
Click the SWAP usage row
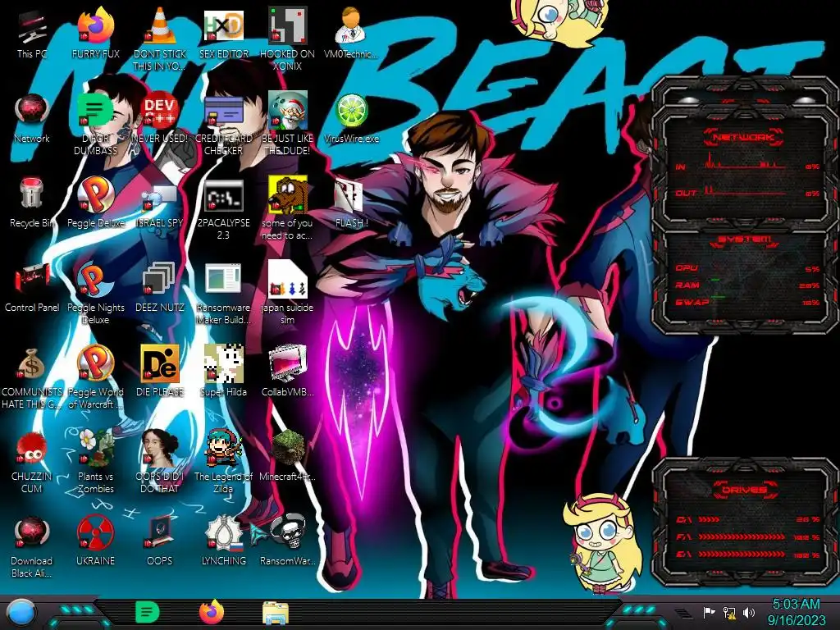(x=748, y=302)
